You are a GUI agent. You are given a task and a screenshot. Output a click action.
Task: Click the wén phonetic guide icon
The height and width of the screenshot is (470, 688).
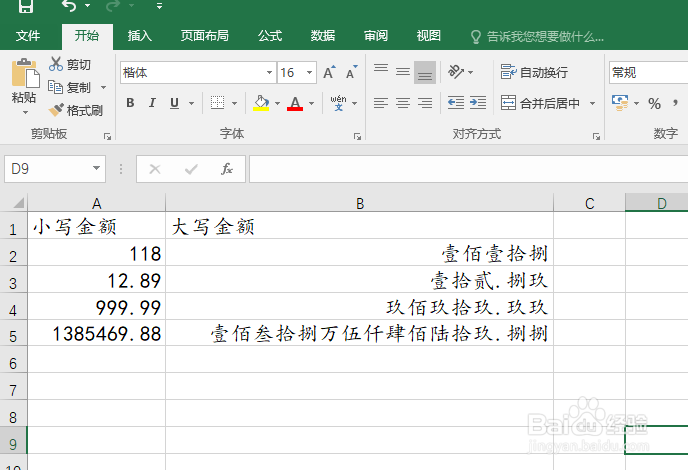(x=338, y=103)
